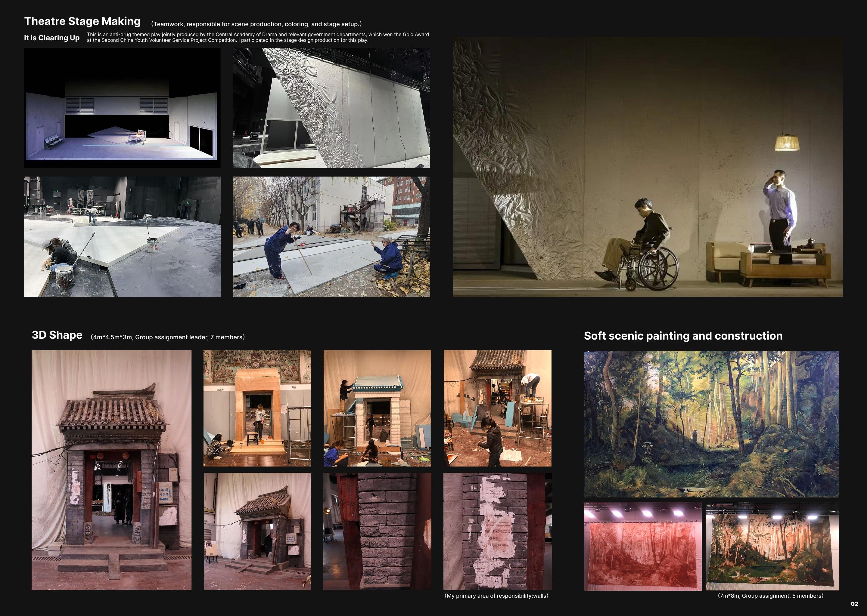This screenshot has height=616, width=867.
Task: Select the red underpainting forest backdrop photo
Action: [x=642, y=546]
